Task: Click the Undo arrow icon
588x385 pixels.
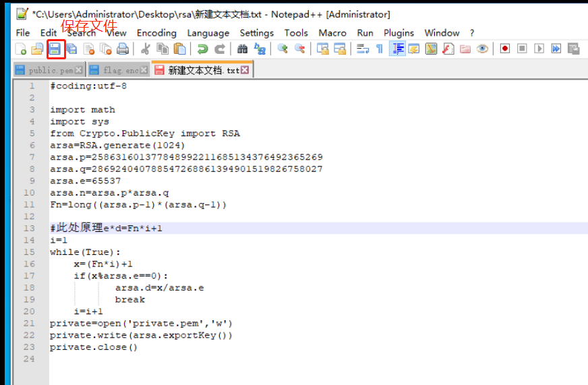Action: click(202, 49)
